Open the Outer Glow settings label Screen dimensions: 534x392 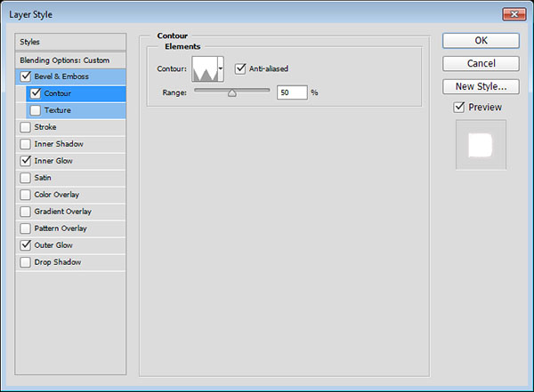coord(53,245)
